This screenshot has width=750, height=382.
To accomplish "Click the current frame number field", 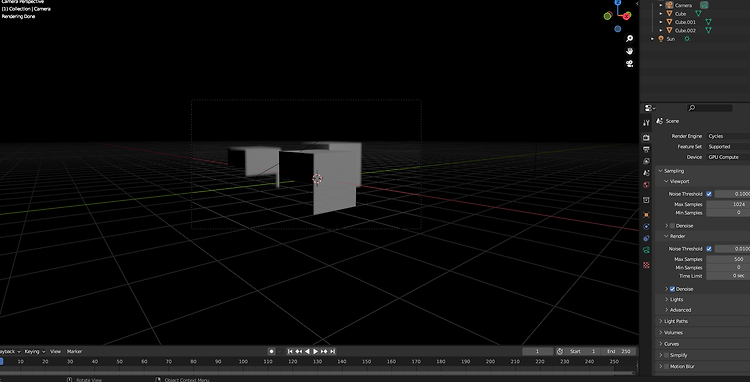I will pos(538,351).
